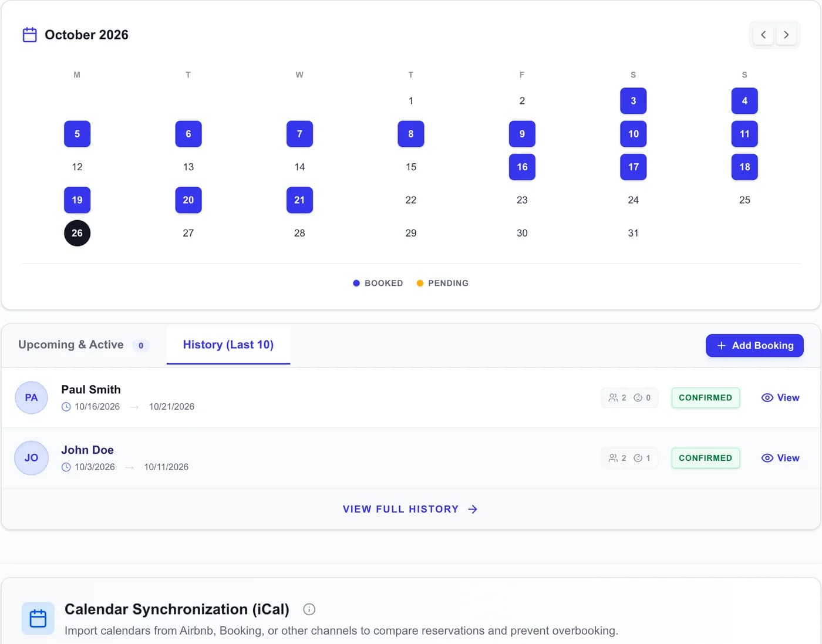Click the PA avatar for Paul Smith
This screenshot has width=822, height=644.
(31, 397)
